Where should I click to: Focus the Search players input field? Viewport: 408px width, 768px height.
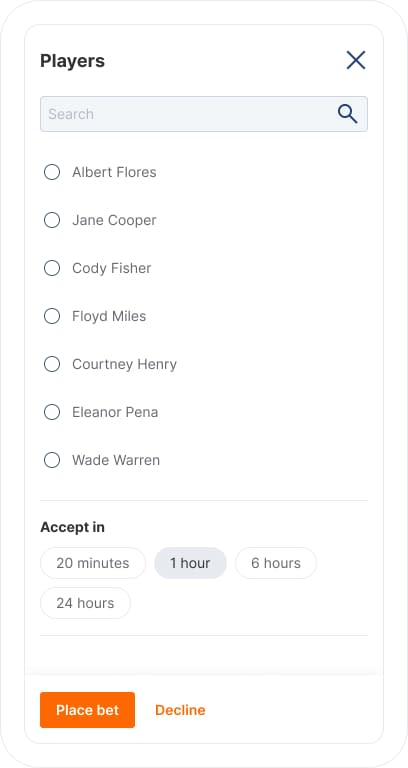point(204,114)
